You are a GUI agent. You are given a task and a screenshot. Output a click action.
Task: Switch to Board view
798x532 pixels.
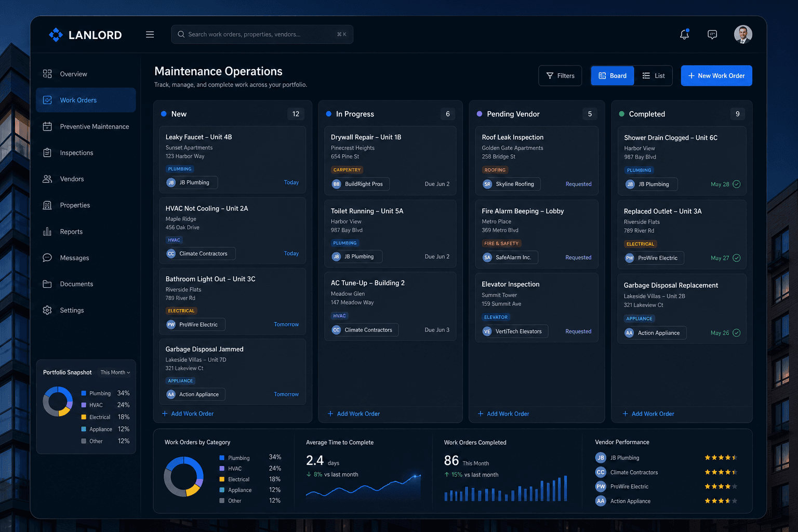[613, 76]
